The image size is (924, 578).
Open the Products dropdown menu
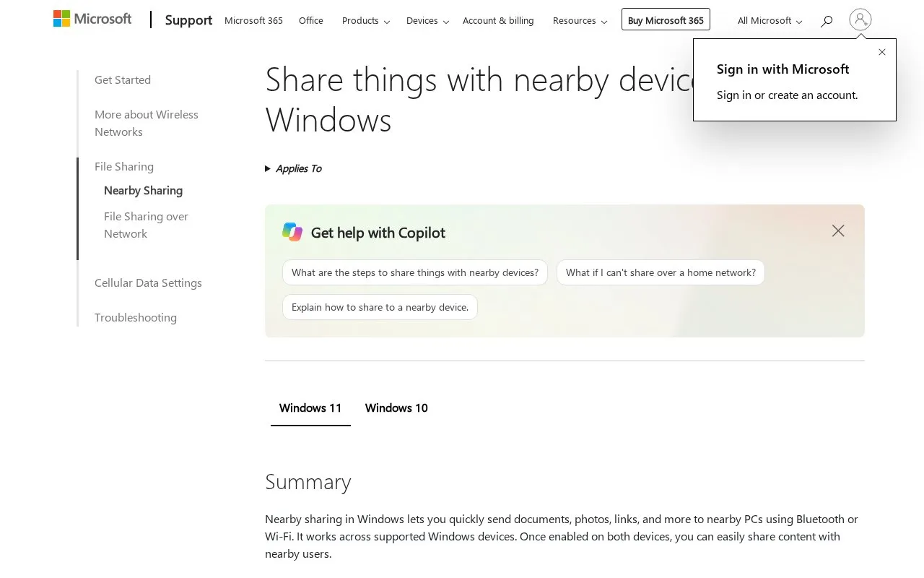pyautogui.click(x=366, y=20)
